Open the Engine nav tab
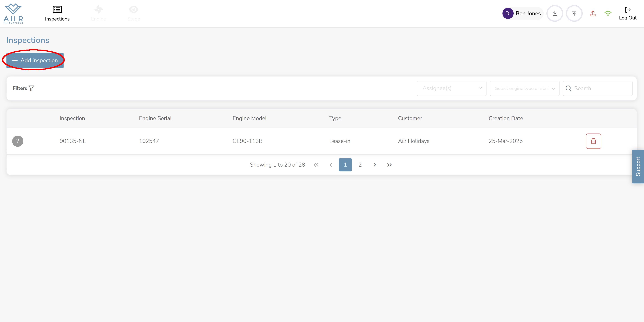644x322 pixels. pyautogui.click(x=99, y=14)
